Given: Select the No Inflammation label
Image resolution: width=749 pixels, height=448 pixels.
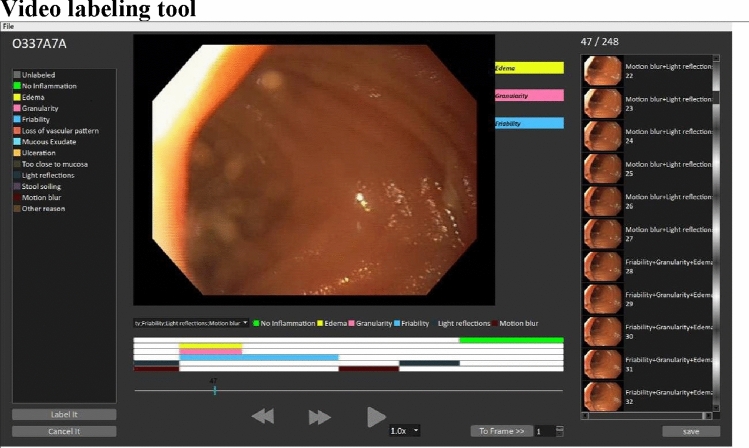Looking at the screenshot, I should (45, 86).
